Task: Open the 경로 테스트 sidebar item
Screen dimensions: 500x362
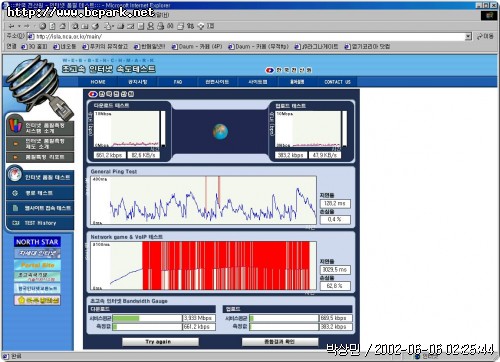Action: 40,193
